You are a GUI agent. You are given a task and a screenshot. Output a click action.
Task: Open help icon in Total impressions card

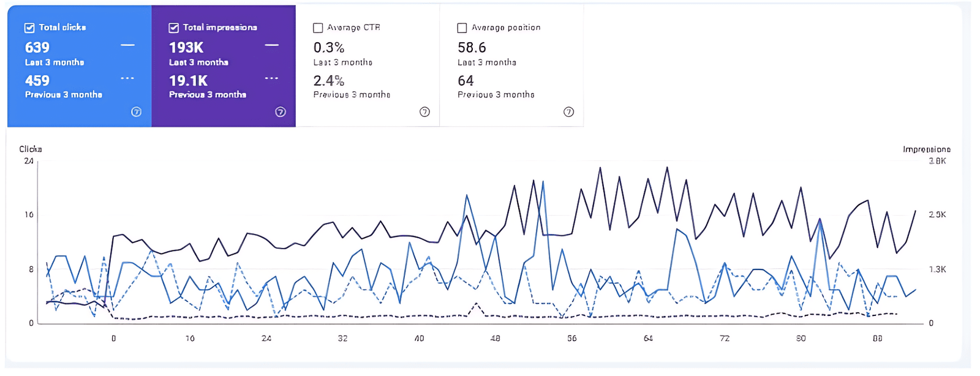[281, 112]
